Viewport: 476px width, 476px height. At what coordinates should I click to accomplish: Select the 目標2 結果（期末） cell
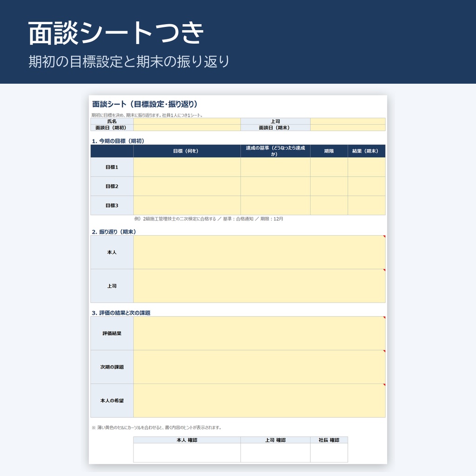(367, 186)
